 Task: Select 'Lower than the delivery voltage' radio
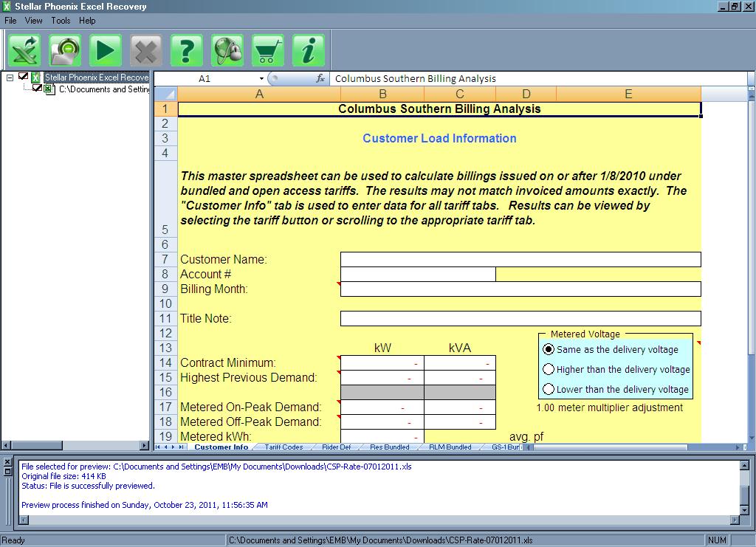click(549, 389)
